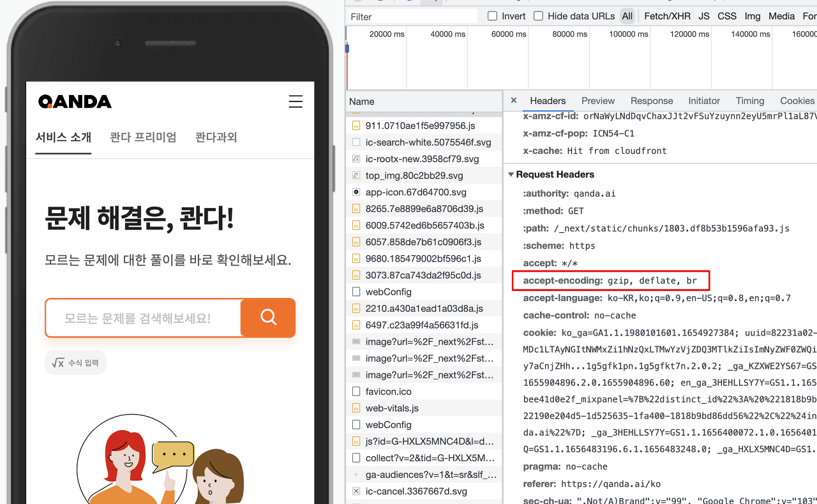This screenshot has width=817, height=504.
Task: Click the icon beside ic-rootx-new.3958cf79.svg
Action: pyautogui.click(x=356, y=159)
